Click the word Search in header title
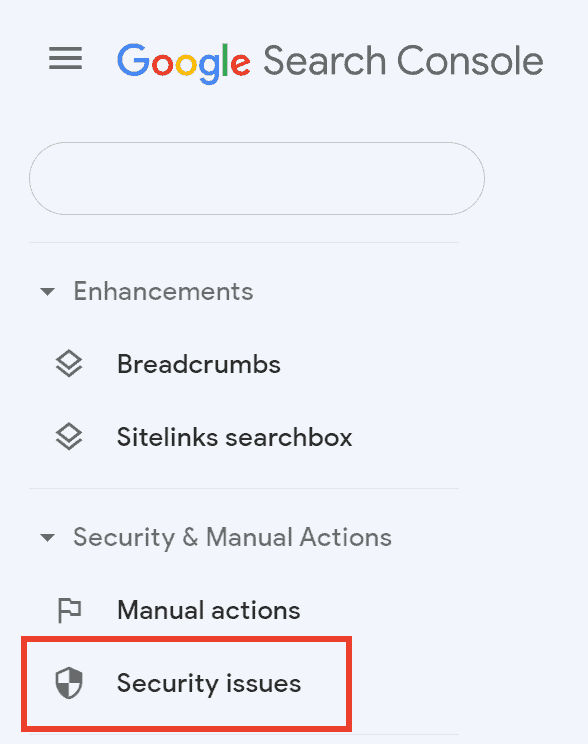The height and width of the screenshot is (744, 588). (x=325, y=61)
